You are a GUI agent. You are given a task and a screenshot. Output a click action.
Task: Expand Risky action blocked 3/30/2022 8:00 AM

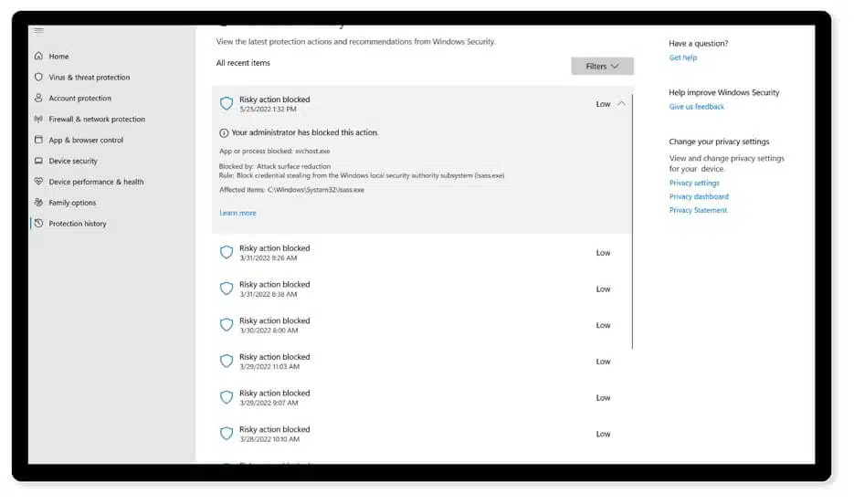pos(422,325)
